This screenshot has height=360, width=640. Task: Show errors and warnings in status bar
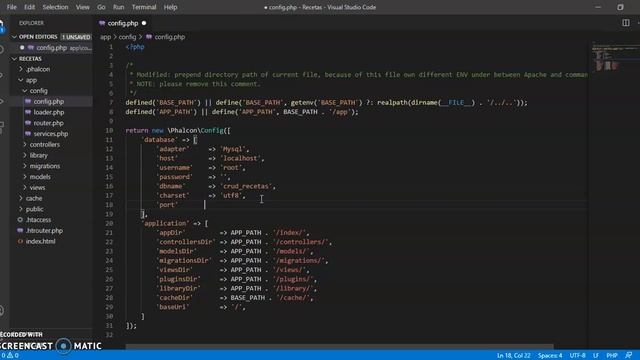pos(10,356)
